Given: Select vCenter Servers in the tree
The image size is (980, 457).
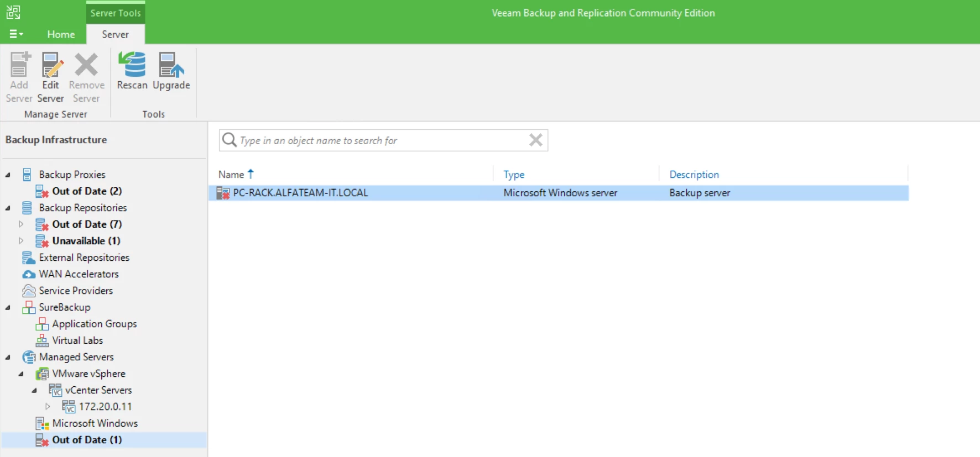Looking at the screenshot, I should coord(98,390).
